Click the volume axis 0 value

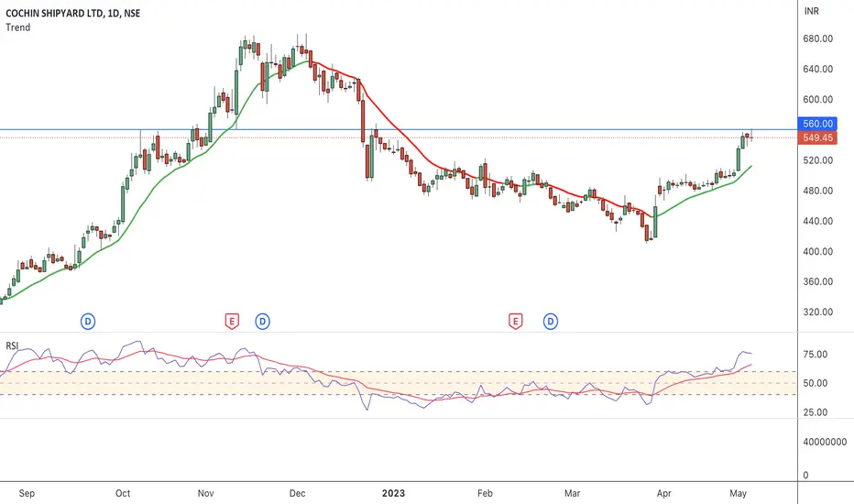coord(806,475)
